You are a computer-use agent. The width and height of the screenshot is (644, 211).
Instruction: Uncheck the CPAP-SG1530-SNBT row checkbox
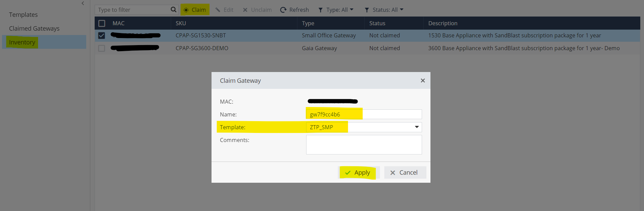click(102, 35)
